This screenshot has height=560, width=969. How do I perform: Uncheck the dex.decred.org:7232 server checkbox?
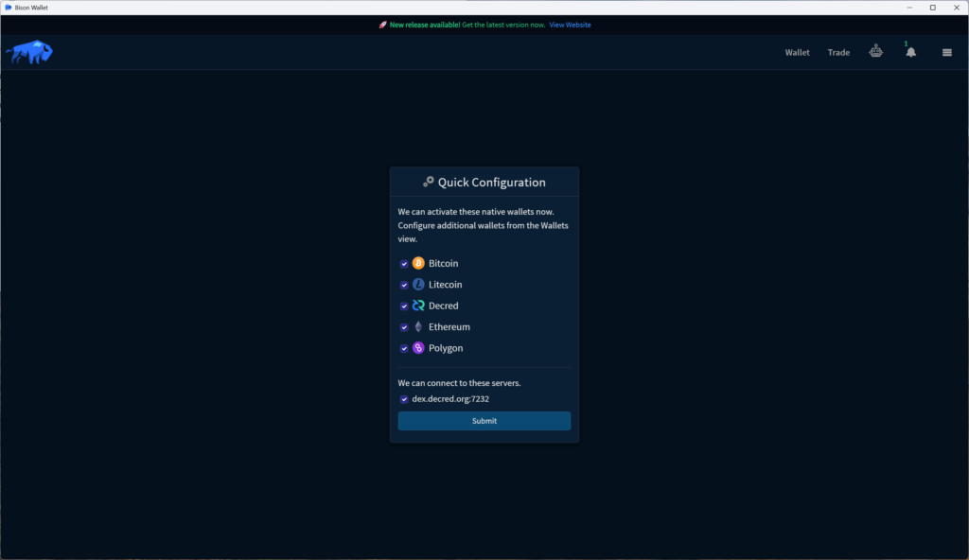click(x=404, y=399)
